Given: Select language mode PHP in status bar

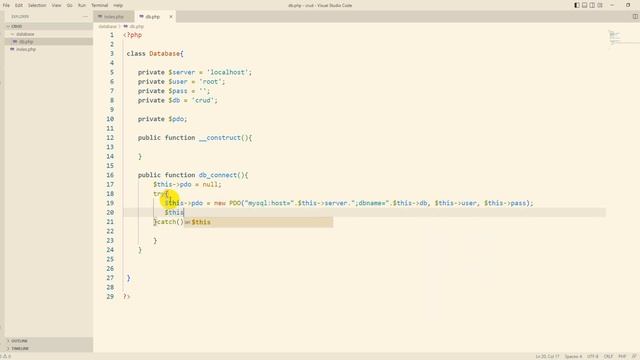Looking at the screenshot, I should pyautogui.click(x=622, y=356).
